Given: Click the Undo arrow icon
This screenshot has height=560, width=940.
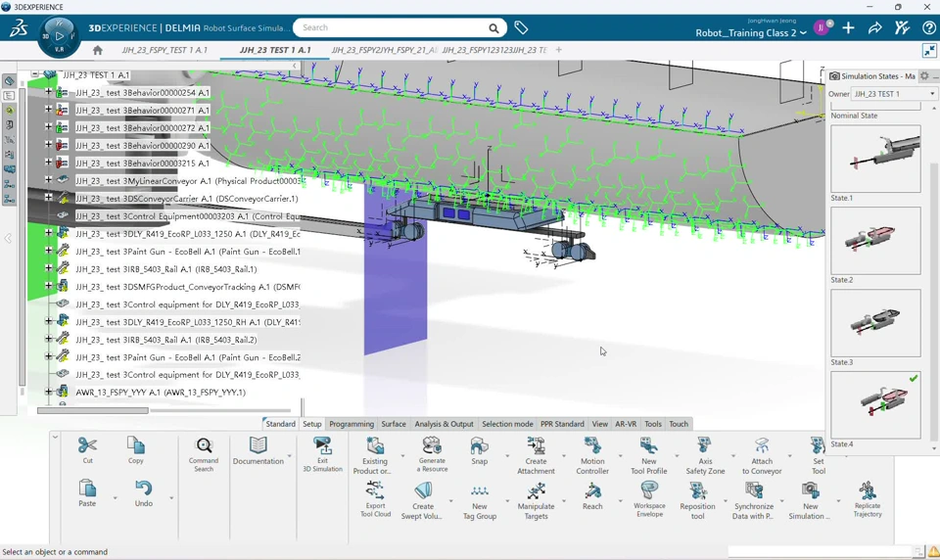Looking at the screenshot, I should tap(143, 489).
